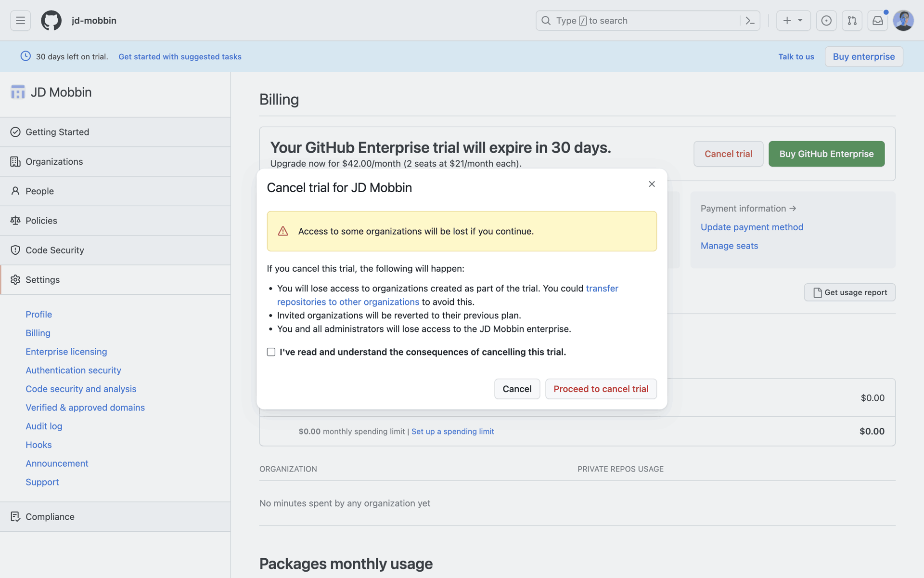This screenshot has width=924, height=578.
Task: Close the Cancel trial dialog
Action: 652,184
